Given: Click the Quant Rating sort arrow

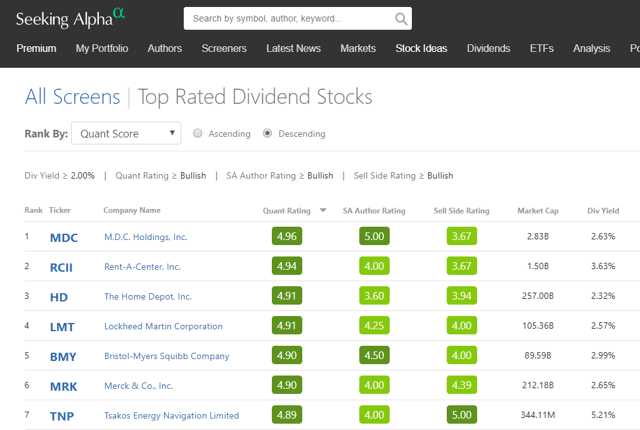Looking at the screenshot, I should click(x=323, y=211).
